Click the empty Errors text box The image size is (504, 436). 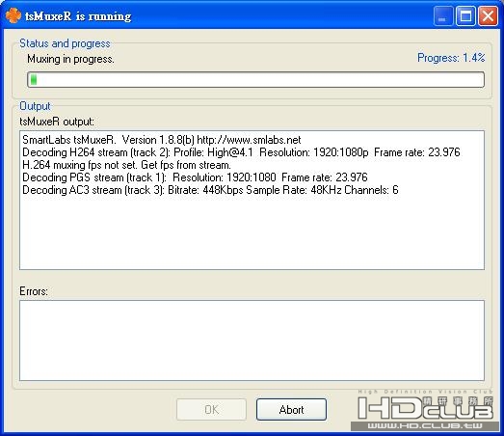pos(252,341)
